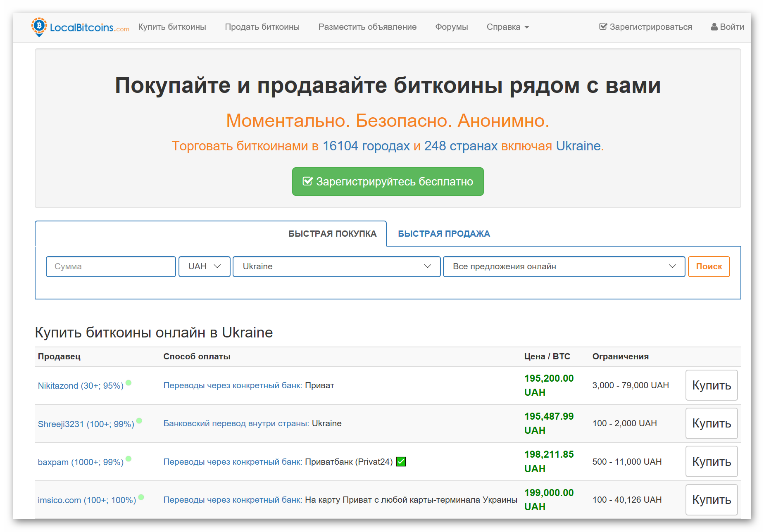
Task: Follow the 248 странах link
Action: 461,146
